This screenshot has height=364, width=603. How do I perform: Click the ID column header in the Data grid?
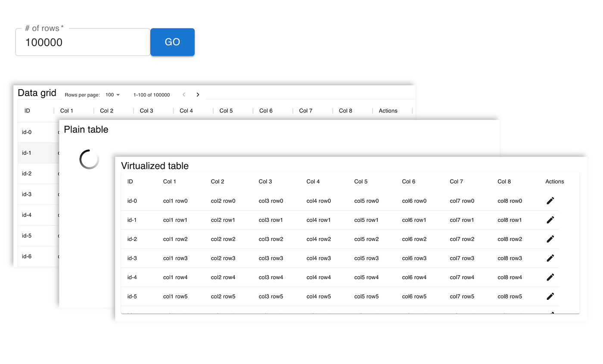[27, 111]
